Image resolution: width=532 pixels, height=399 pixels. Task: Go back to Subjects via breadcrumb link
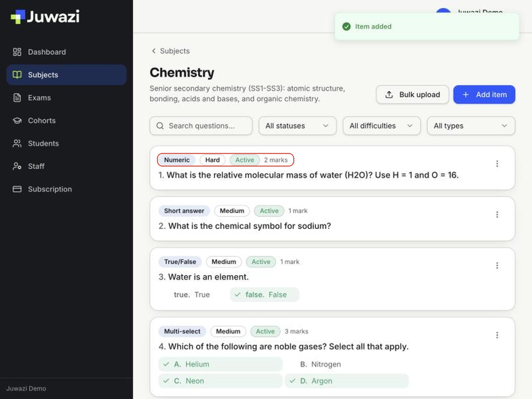pyautogui.click(x=175, y=51)
